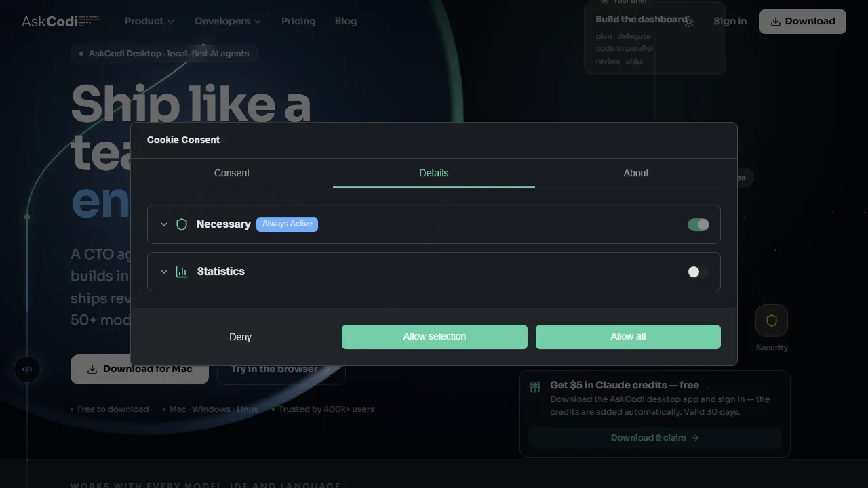Open the About tab
The image size is (868, 488).
(636, 173)
